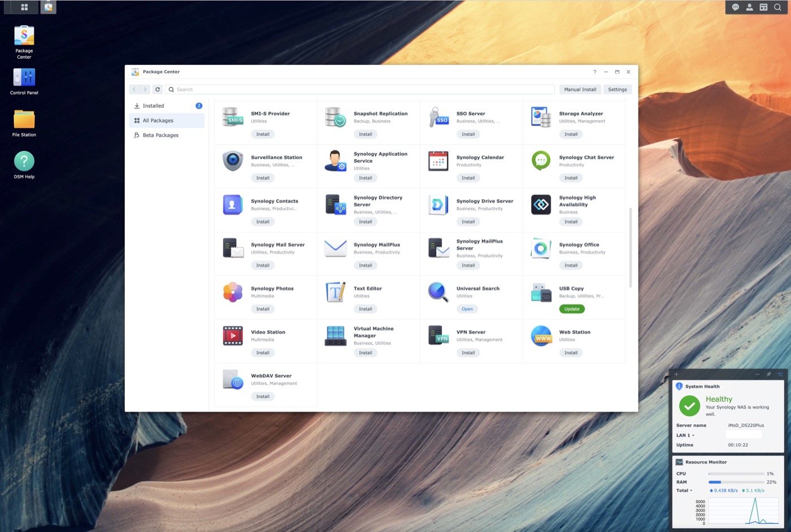Screen dimensions: 791x532
Task: Update the USB Copy package
Action: [x=572, y=309]
